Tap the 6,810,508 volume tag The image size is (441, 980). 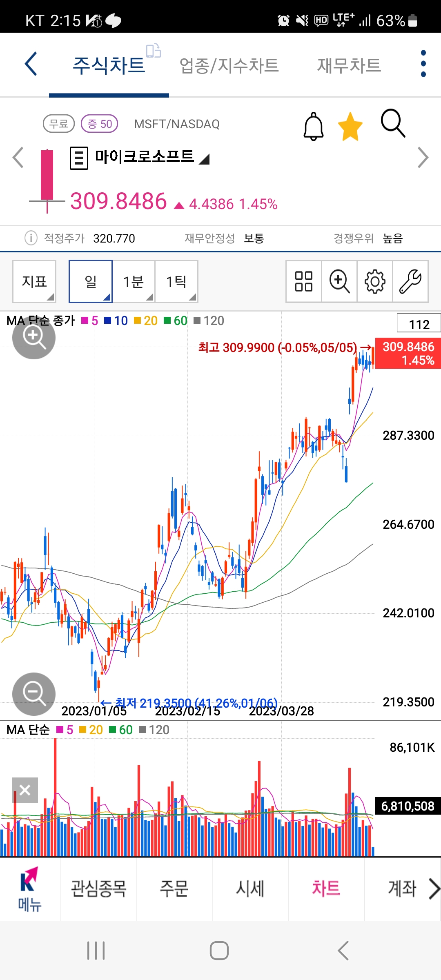click(408, 806)
